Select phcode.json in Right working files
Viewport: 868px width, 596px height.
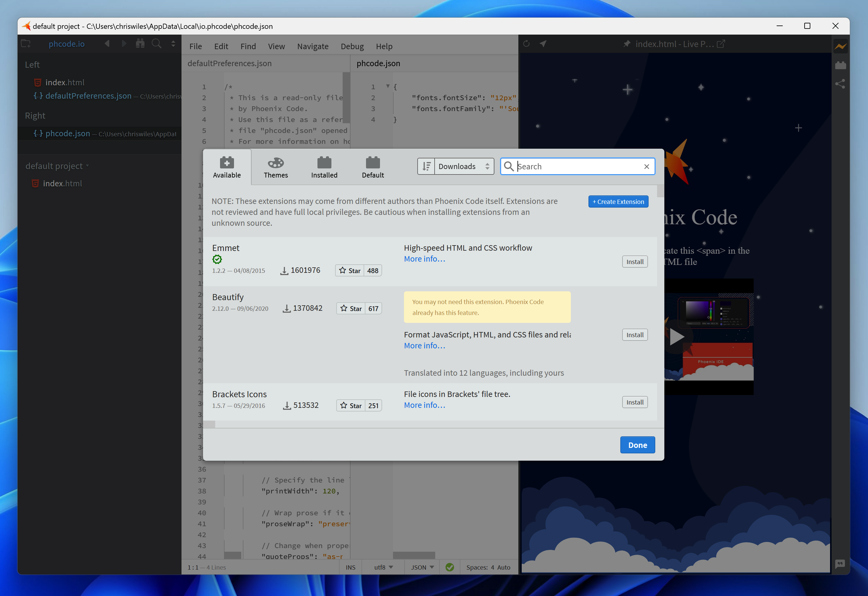[67, 133]
